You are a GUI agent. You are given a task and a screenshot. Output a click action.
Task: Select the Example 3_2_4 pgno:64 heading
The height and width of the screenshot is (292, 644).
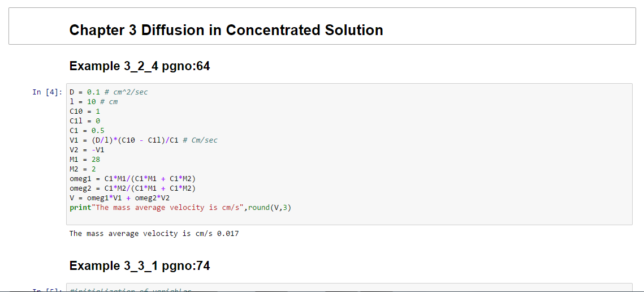139,66
